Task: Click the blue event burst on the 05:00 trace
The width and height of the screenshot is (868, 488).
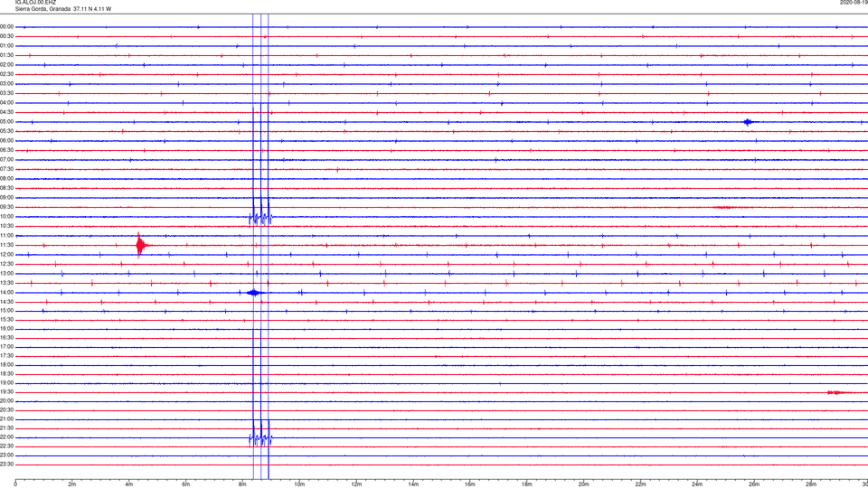Action: tap(748, 122)
